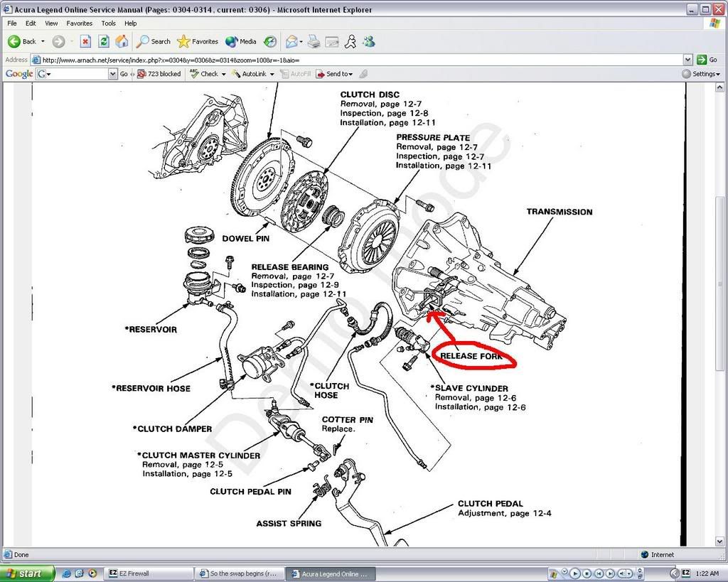Click the 'Done' status bar text
This screenshot has width=728, height=582.
coord(21,554)
